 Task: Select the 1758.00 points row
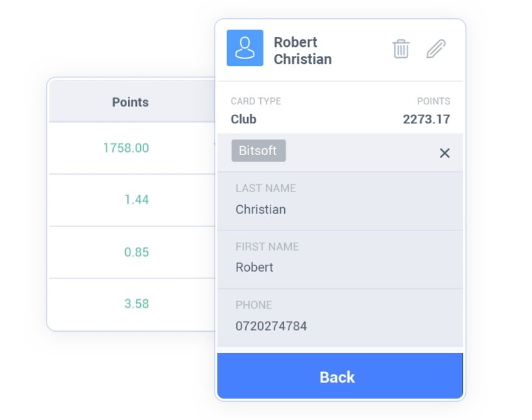[x=132, y=148]
